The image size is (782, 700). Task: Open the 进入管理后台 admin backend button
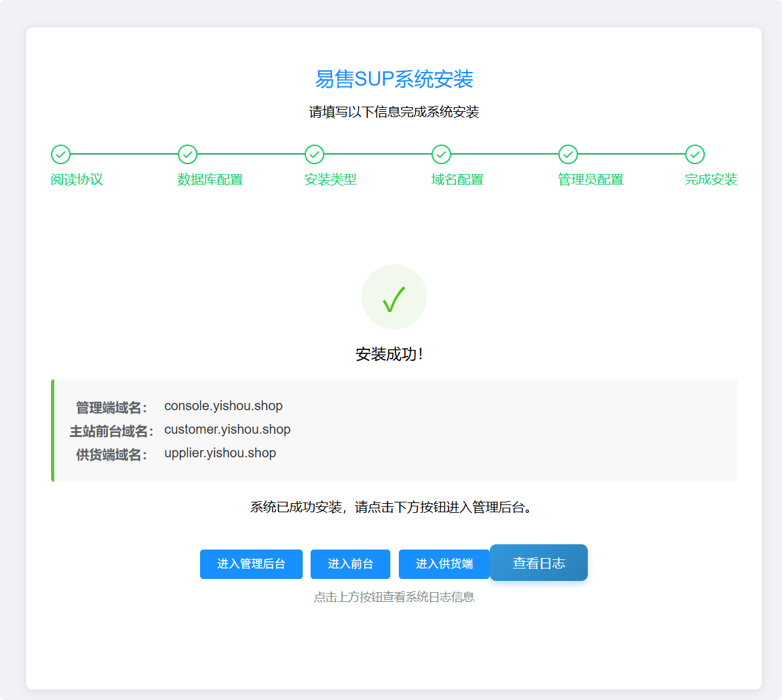coord(251,564)
